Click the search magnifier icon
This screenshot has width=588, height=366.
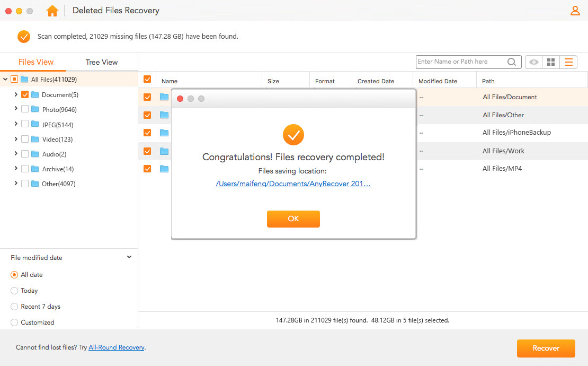point(512,62)
